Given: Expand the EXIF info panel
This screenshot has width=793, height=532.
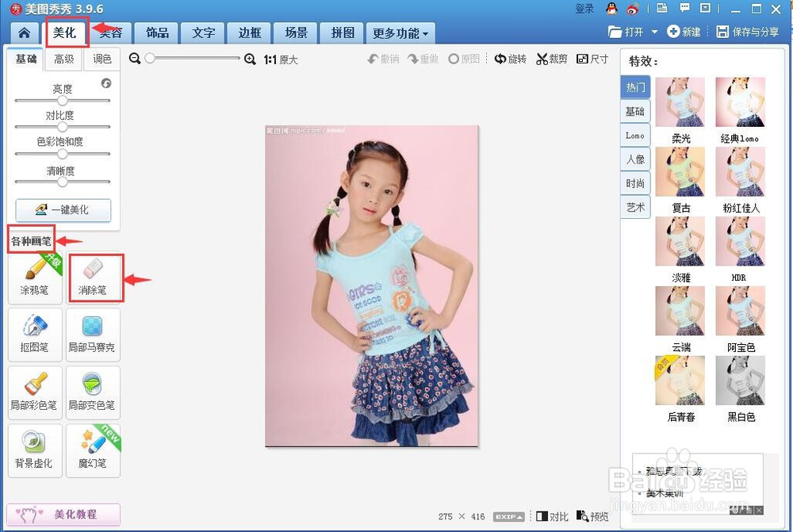Looking at the screenshot, I should coord(508,516).
